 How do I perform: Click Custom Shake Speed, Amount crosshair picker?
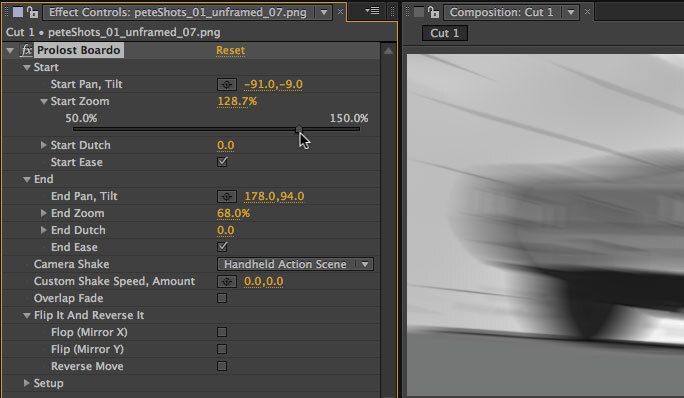click(x=227, y=281)
